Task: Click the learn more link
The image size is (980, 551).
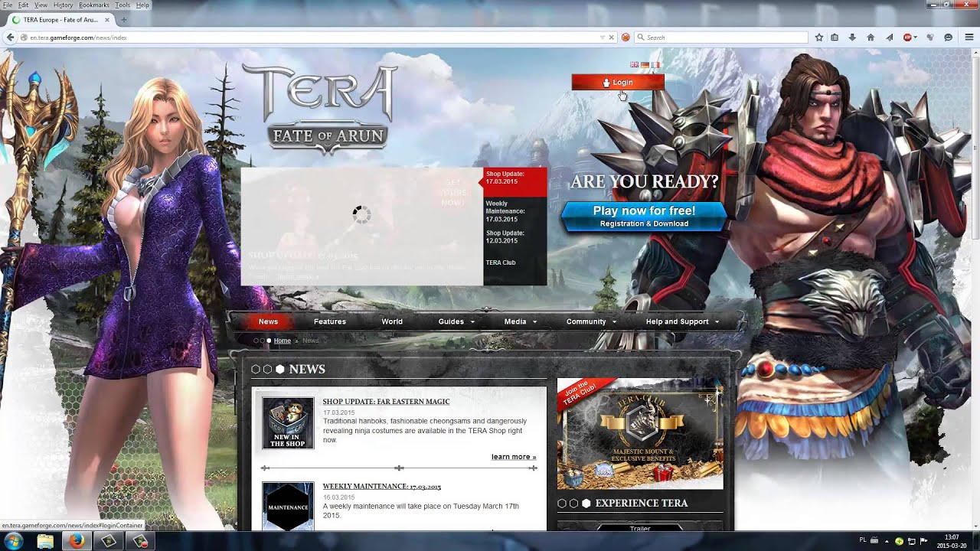Action: pos(514,457)
